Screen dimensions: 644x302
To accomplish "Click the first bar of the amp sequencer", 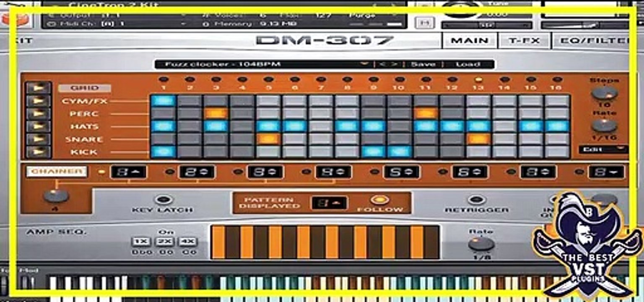I will tap(218, 242).
